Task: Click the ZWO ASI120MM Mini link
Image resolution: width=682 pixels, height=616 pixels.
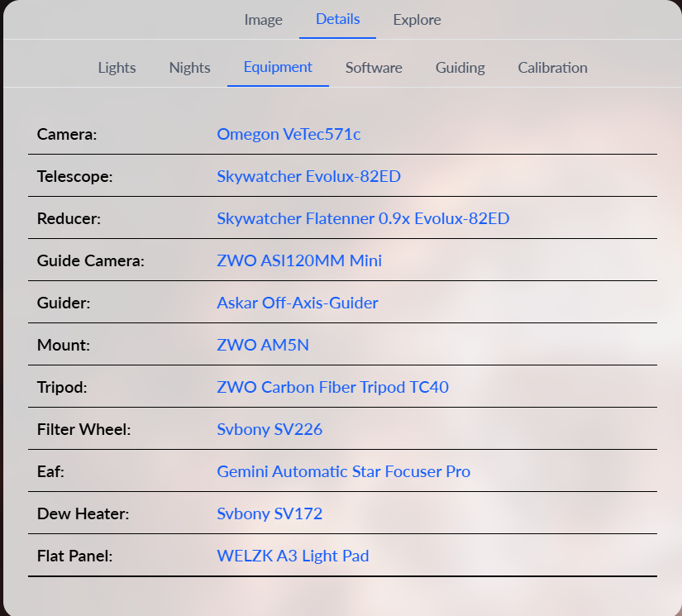Action: pyautogui.click(x=299, y=260)
